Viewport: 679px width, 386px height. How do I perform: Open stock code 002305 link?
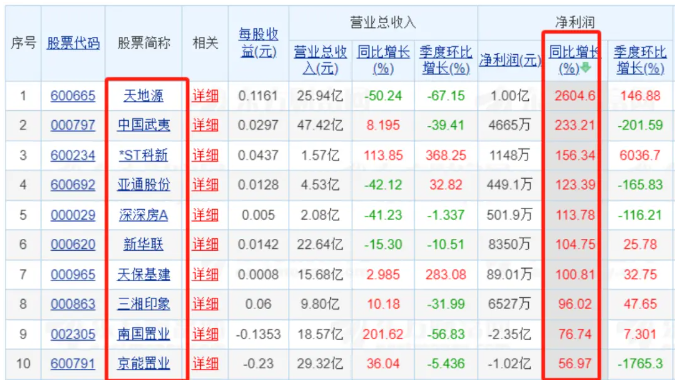coord(73,334)
